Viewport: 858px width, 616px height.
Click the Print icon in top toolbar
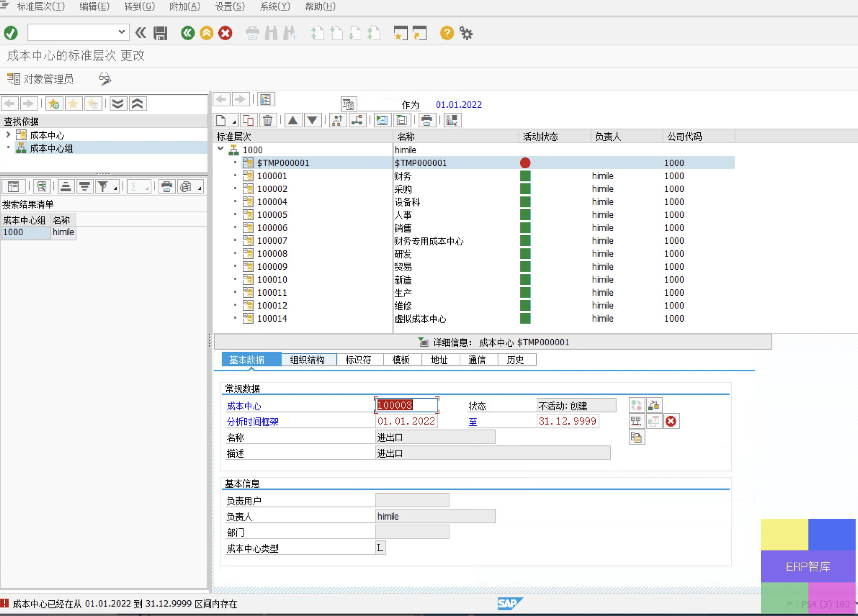pyautogui.click(x=253, y=33)
